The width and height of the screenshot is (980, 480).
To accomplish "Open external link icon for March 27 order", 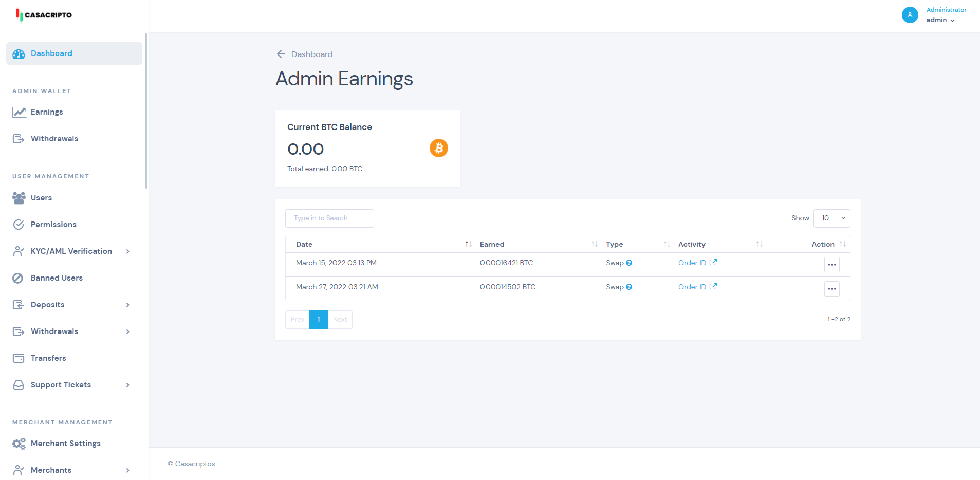I will coord(713,287).
